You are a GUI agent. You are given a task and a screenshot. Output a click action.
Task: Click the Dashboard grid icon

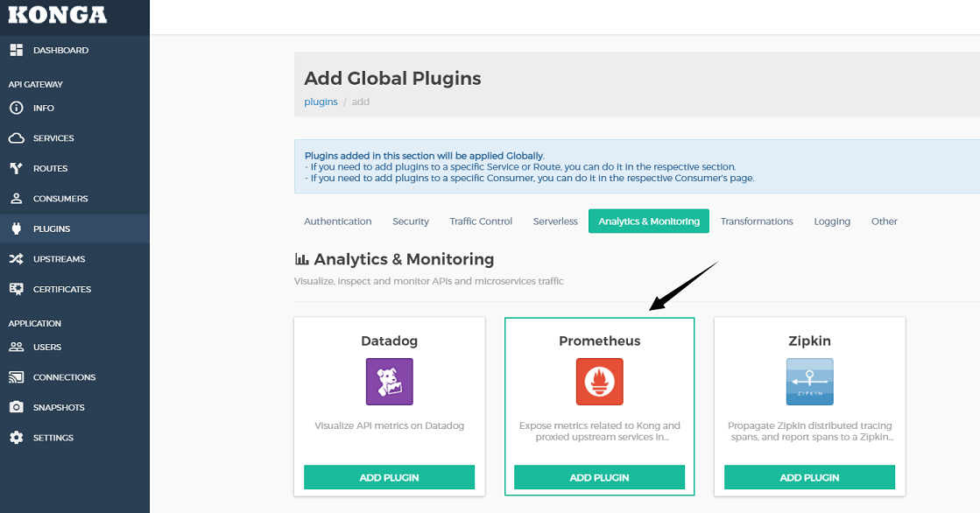[x=16, y=50]
